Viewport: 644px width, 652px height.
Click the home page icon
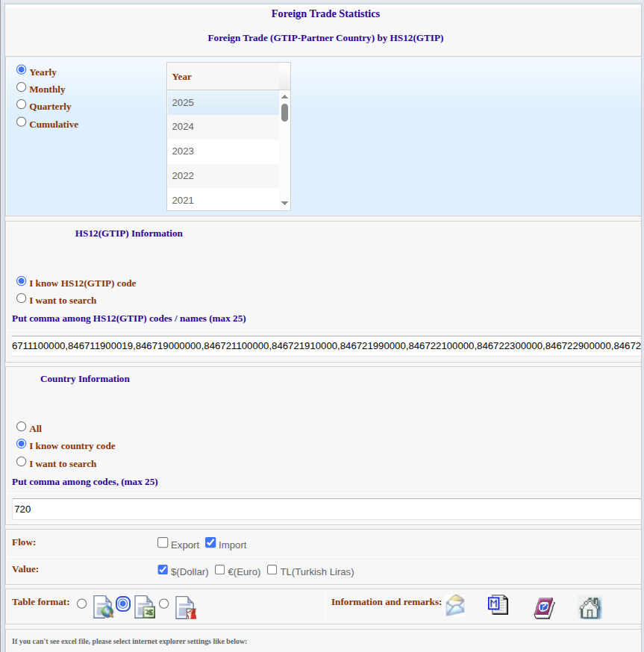tap(590, 607)
